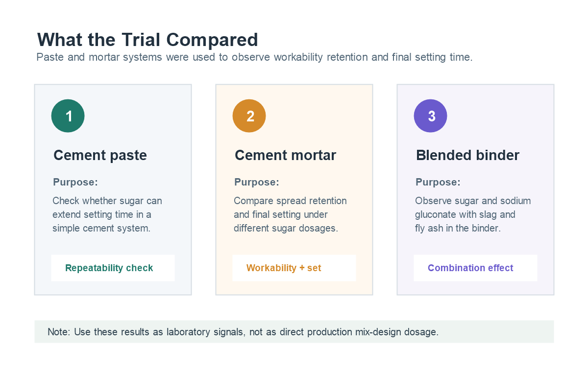Click the text about comparing spread retention
This screenshot has width=588, height=372.
point(290,214)
